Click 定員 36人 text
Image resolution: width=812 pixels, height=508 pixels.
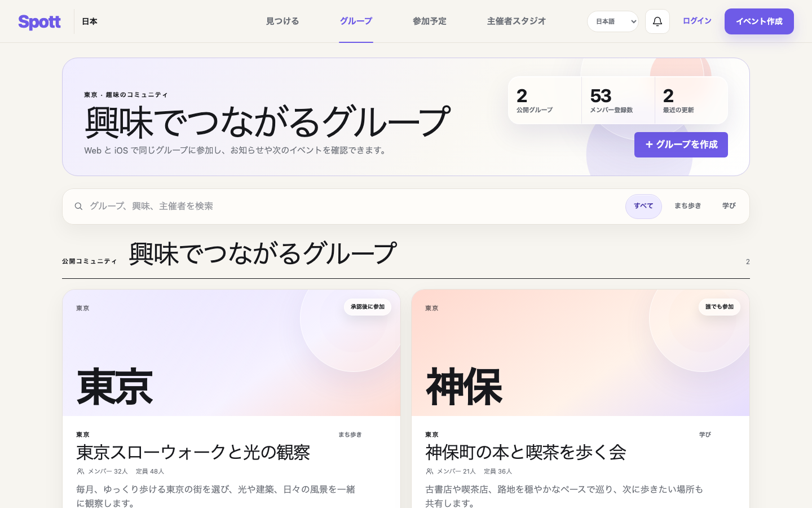pos(498,471)
